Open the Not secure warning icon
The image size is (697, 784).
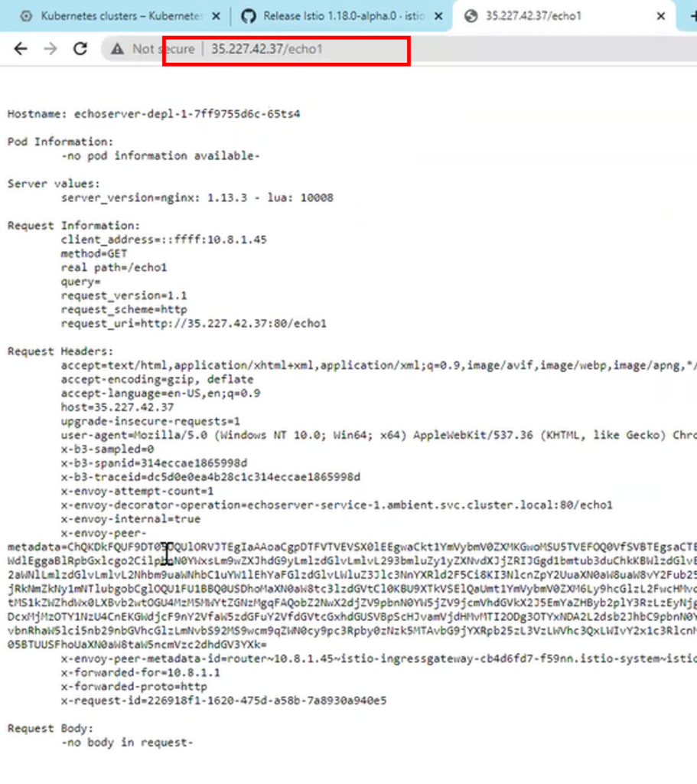coord(117,49)
